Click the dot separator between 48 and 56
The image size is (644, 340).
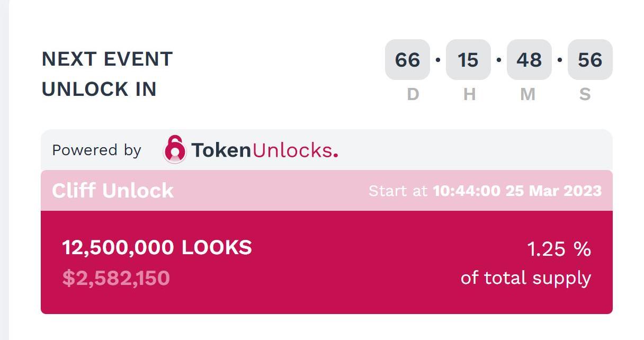click(560, 60)
